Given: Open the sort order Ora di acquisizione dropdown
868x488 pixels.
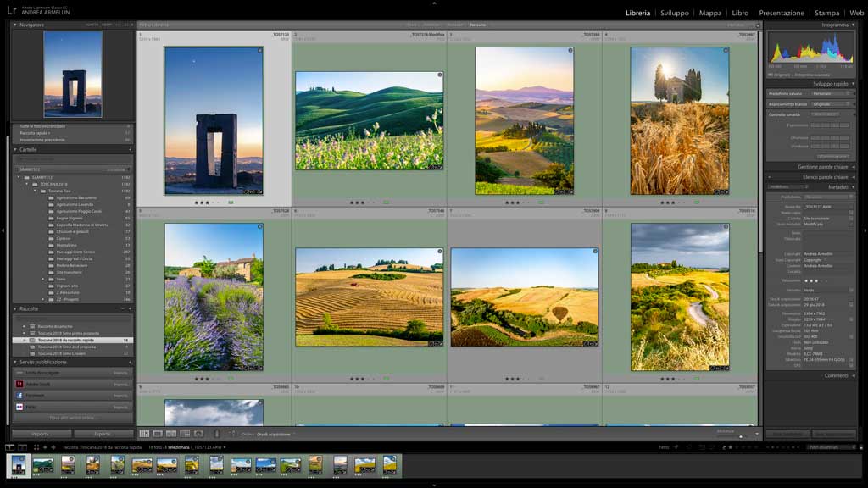Looking at the screenshot, I should pyautogui.click(x=274, y=435).
